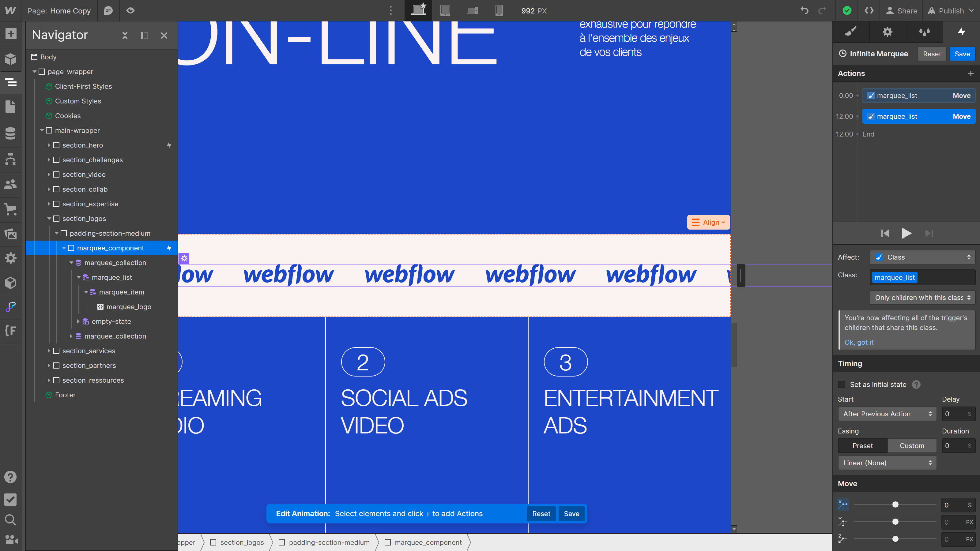Open the Search magnifier tool
The width and height of the screenshot is (980, 551).
(x=11, y=519)
